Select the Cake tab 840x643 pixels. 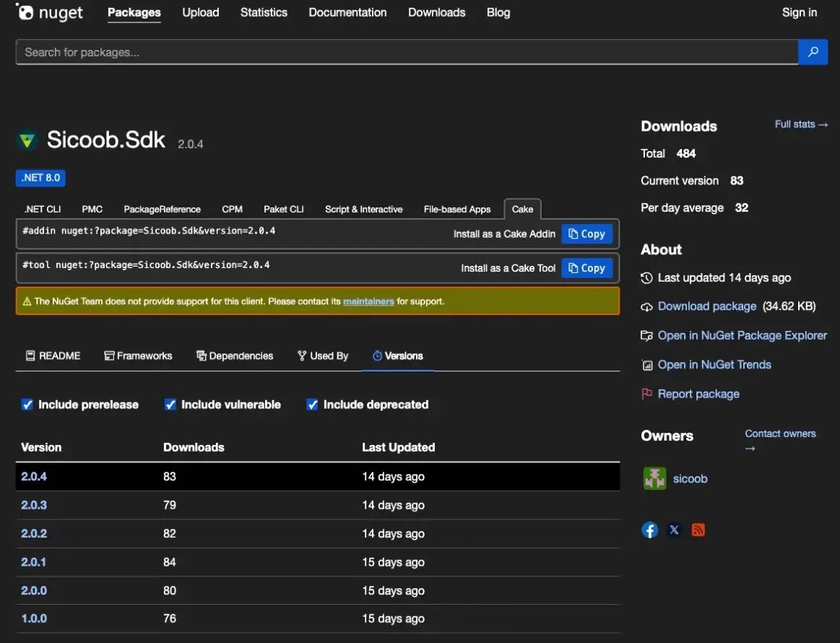pos(522,209)
